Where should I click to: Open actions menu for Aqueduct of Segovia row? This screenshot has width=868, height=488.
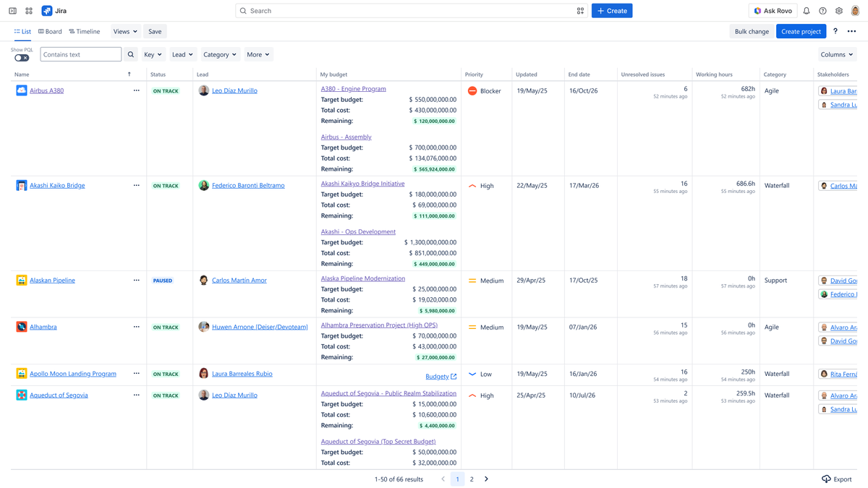(x=136, y=395)
